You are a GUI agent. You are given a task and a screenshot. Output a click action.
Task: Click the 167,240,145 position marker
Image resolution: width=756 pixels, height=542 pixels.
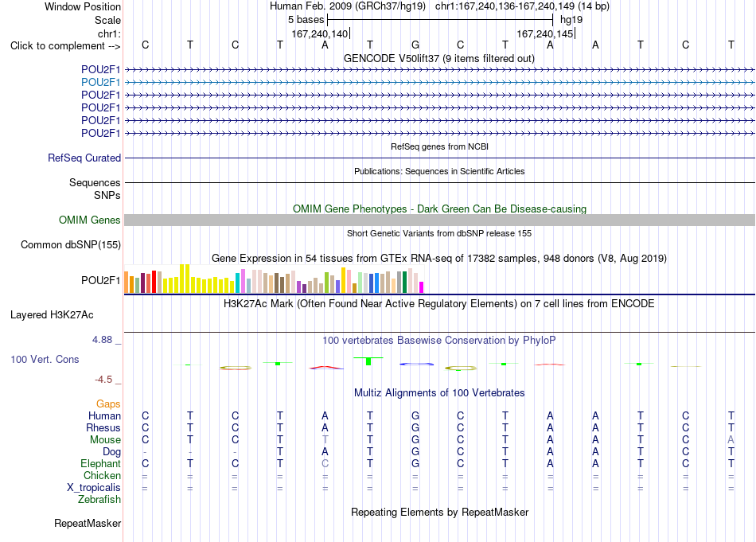pyautogui.click(x=544, y=33)
